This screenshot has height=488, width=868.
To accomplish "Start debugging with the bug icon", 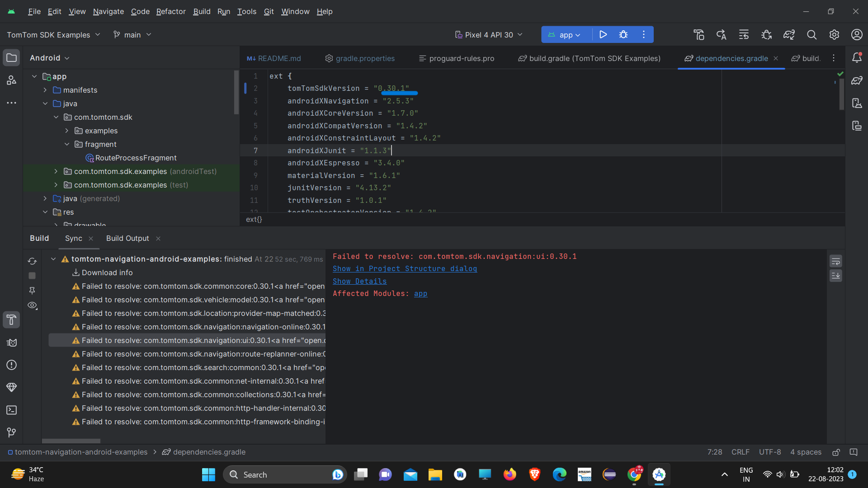I will [624, 34].
